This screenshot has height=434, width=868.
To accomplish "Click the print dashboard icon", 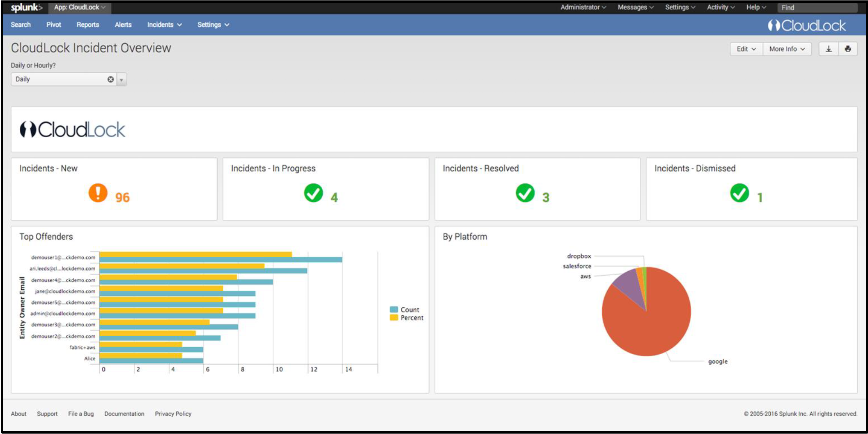I will [848, 49].
